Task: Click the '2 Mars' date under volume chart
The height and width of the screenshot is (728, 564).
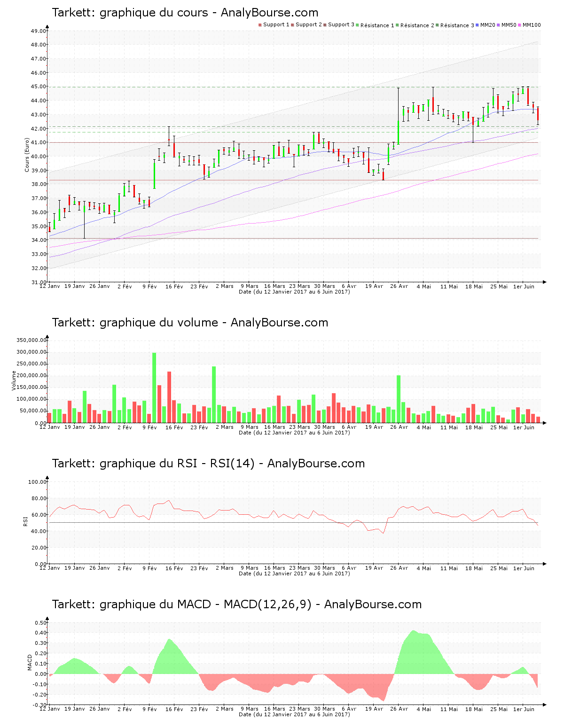Action: [x=225, y=427]
